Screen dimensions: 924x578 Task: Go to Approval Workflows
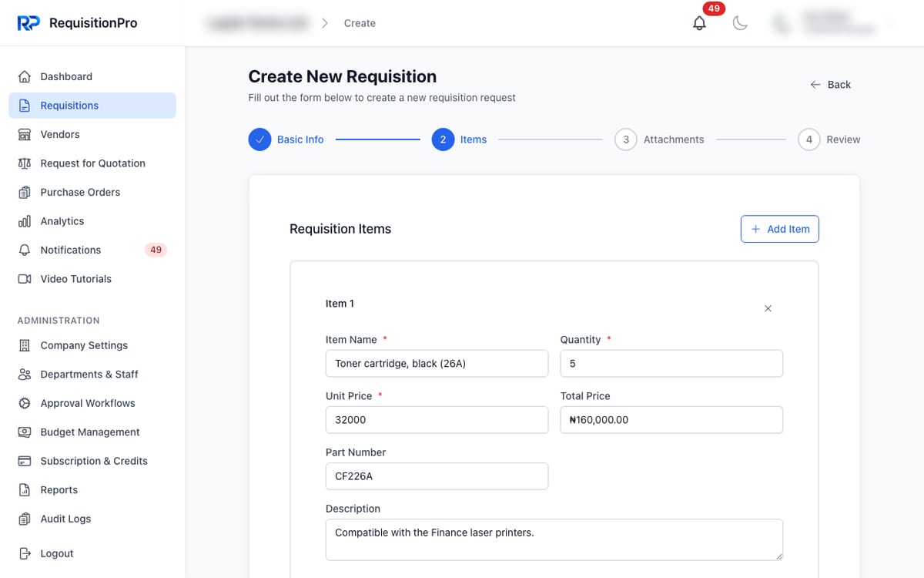pos(92,404)
